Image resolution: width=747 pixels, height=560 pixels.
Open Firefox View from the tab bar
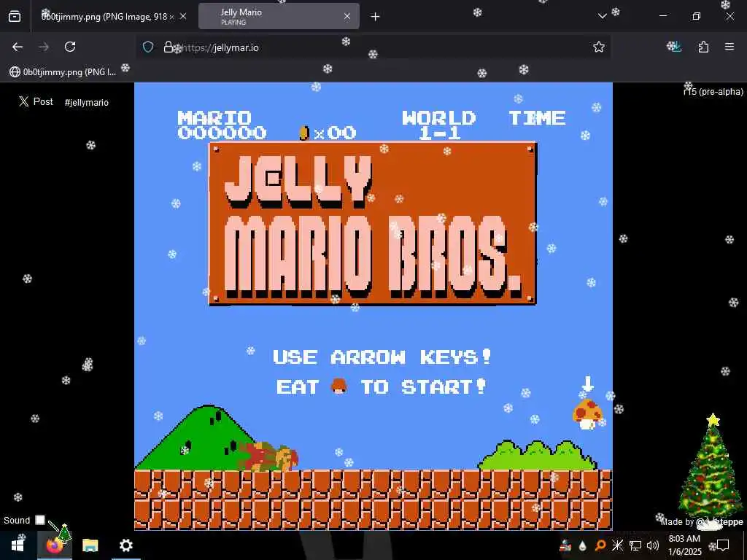[15, 17]
